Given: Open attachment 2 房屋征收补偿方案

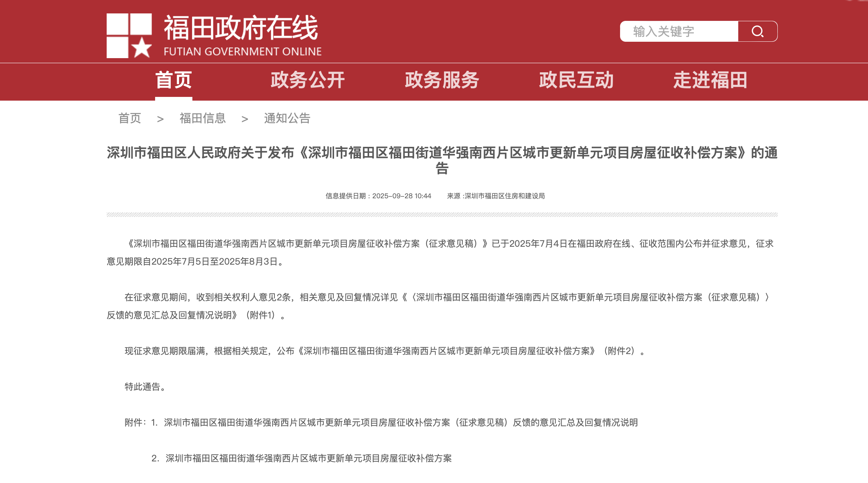Looking at the screenshot, I should 308,458.
